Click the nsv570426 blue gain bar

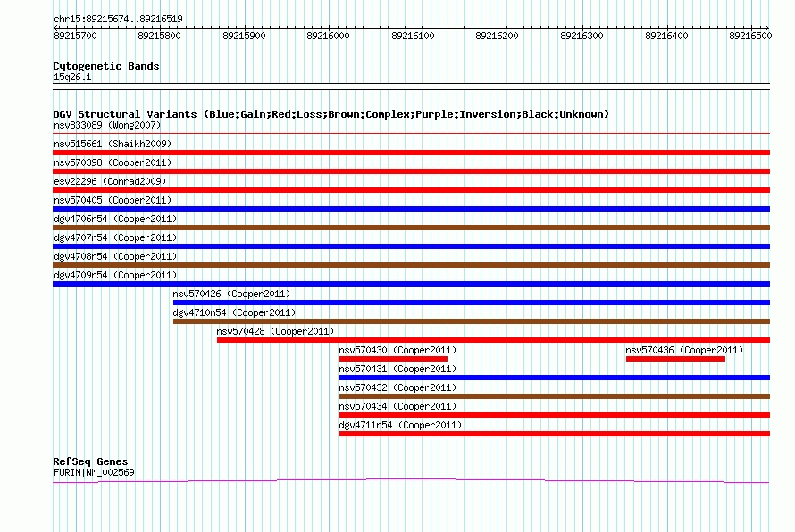(472, 303)
